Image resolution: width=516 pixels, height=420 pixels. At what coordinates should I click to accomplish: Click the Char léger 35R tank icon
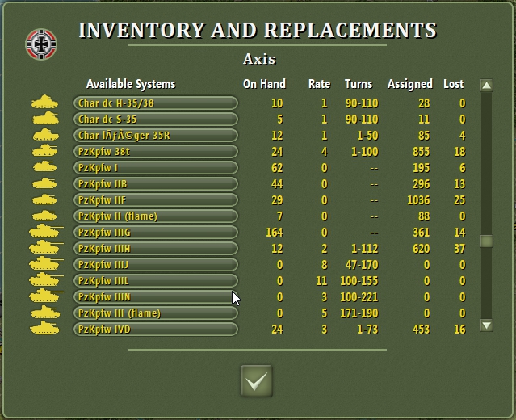tap(46, 134)
